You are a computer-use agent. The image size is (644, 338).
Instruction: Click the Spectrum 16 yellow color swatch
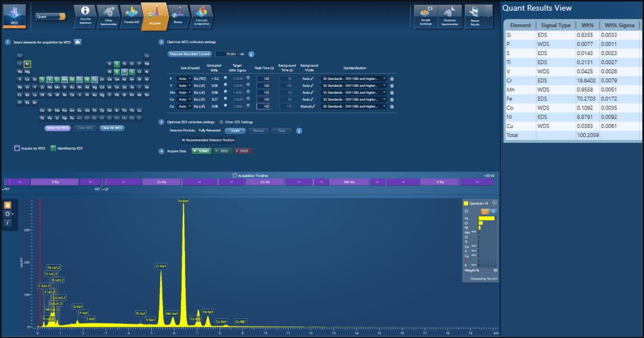466,203
